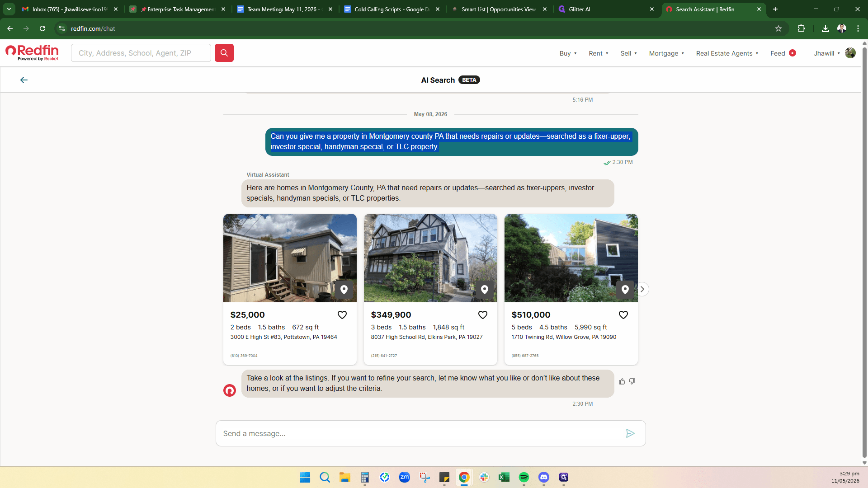Switch to Cold Calling Scripts tab
Image resolution: width=868 pixels, height=488 pixels.
(x=392, y=9)
